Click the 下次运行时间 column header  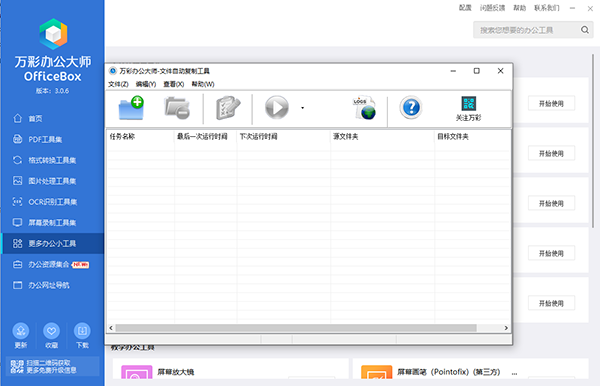click(284, 137)
